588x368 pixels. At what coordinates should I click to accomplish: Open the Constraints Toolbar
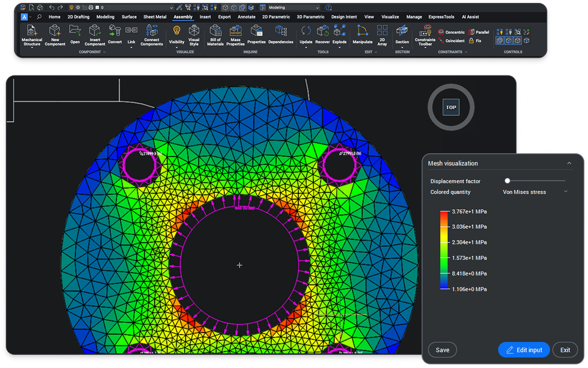click(x=425, y=37)
